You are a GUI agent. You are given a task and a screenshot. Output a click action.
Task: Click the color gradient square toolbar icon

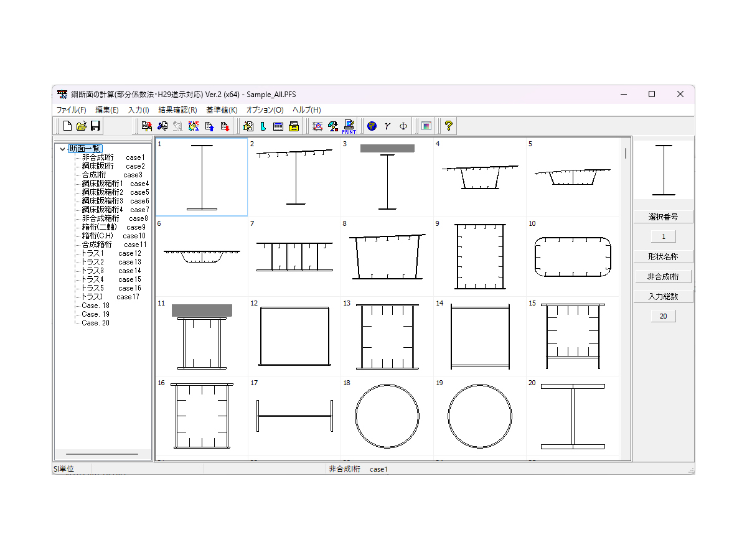click(x=426, y=126)
